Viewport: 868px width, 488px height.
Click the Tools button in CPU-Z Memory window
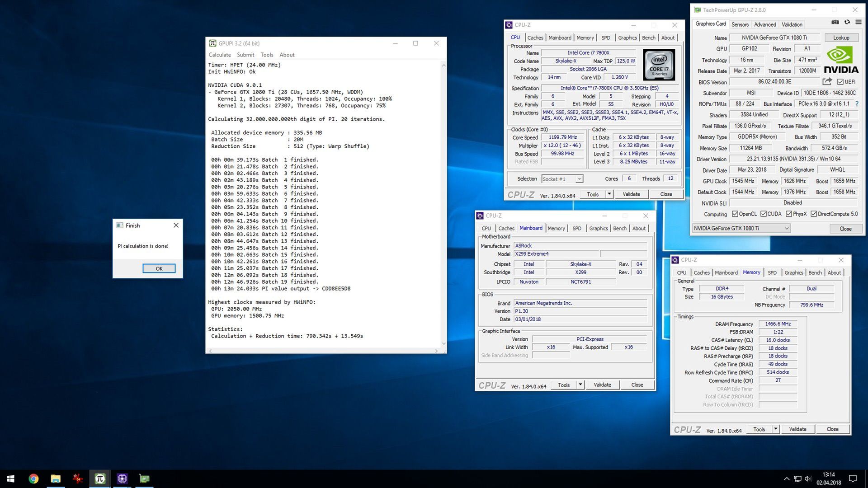coord(759,429)
